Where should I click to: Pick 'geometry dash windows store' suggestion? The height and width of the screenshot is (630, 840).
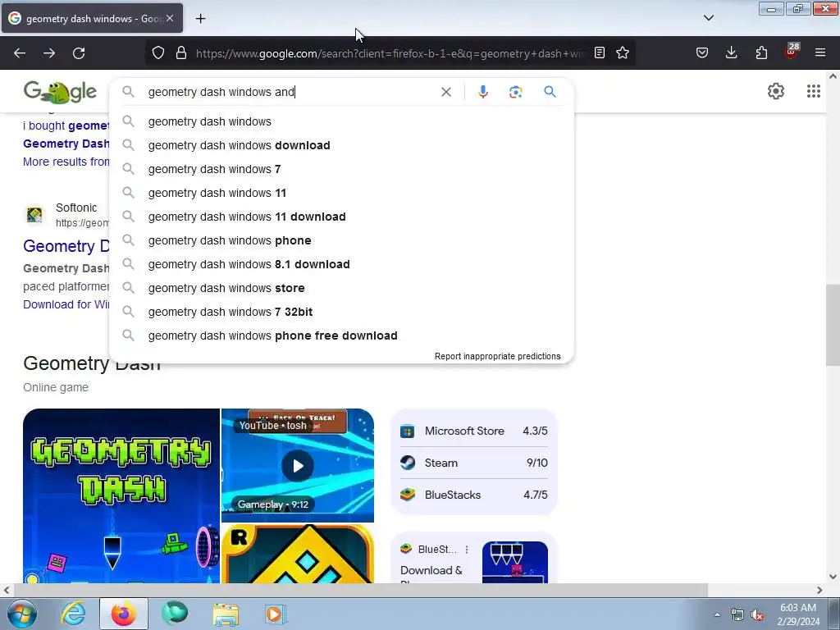pos(341,288)
